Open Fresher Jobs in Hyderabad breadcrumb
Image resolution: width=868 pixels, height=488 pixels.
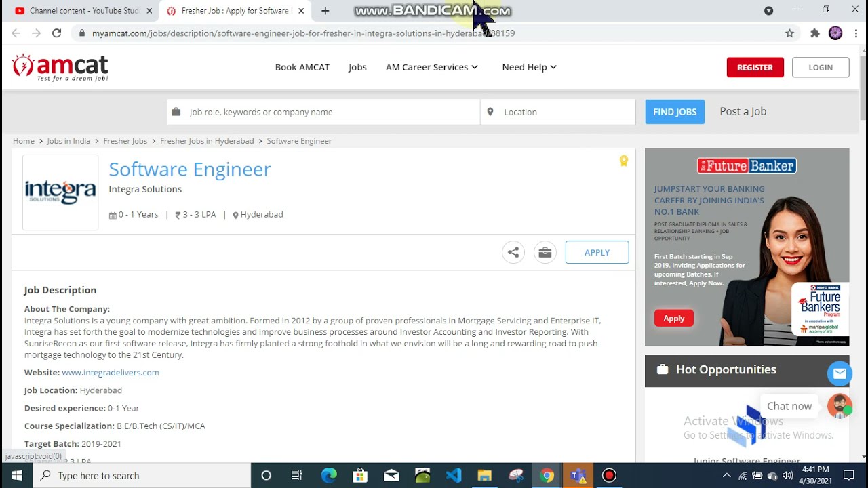[x=207, y=141]
